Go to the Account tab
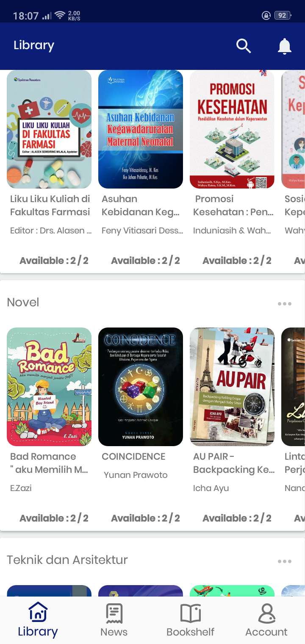305x644 pixels. point(266,620)
